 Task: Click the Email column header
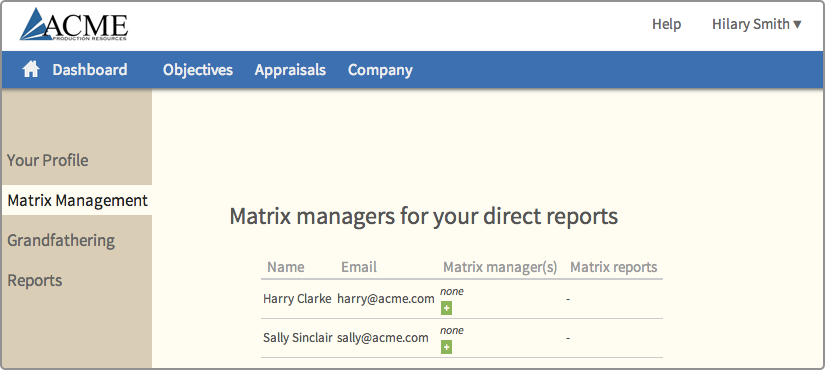359,267
